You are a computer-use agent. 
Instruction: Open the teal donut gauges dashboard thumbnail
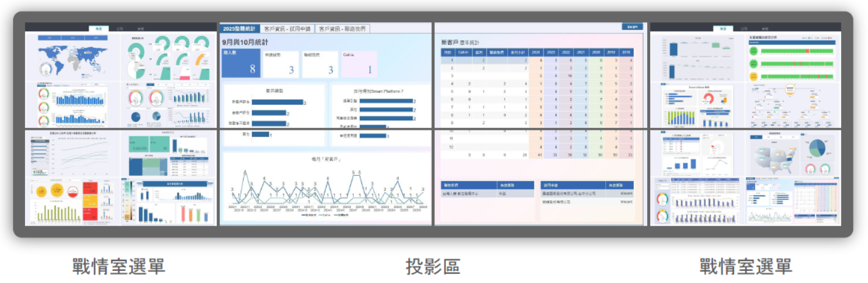(x=168, y=57)
